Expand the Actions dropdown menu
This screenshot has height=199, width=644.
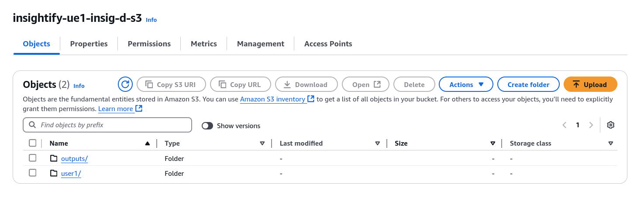pyautogui.click(x=466, y=84)
